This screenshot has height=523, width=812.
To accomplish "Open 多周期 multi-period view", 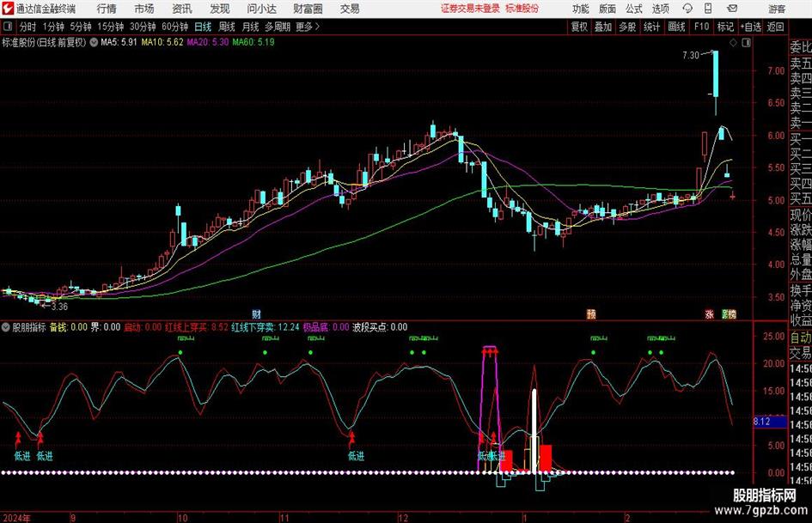I will pos(278,27).
